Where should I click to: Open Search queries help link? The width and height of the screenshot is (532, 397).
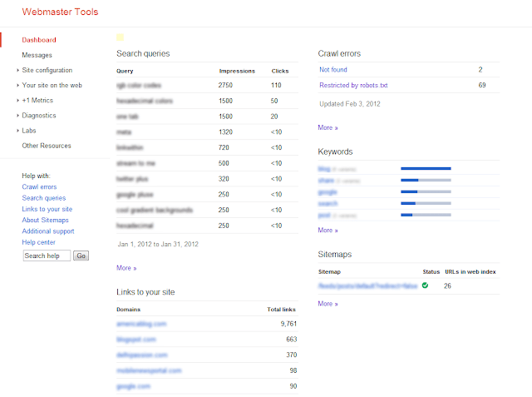(x=44, y=198)
